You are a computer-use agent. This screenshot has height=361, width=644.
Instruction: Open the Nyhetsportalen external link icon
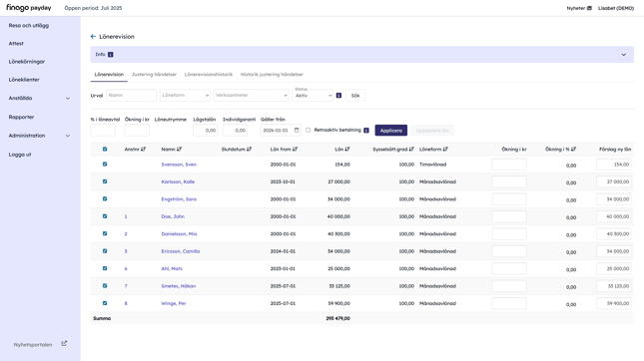coord(64,344)
